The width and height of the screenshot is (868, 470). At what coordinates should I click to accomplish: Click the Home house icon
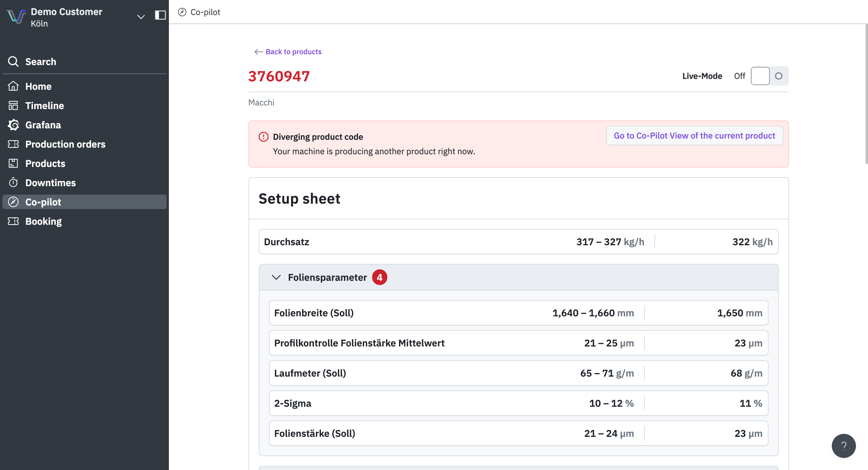pos(13,86)
